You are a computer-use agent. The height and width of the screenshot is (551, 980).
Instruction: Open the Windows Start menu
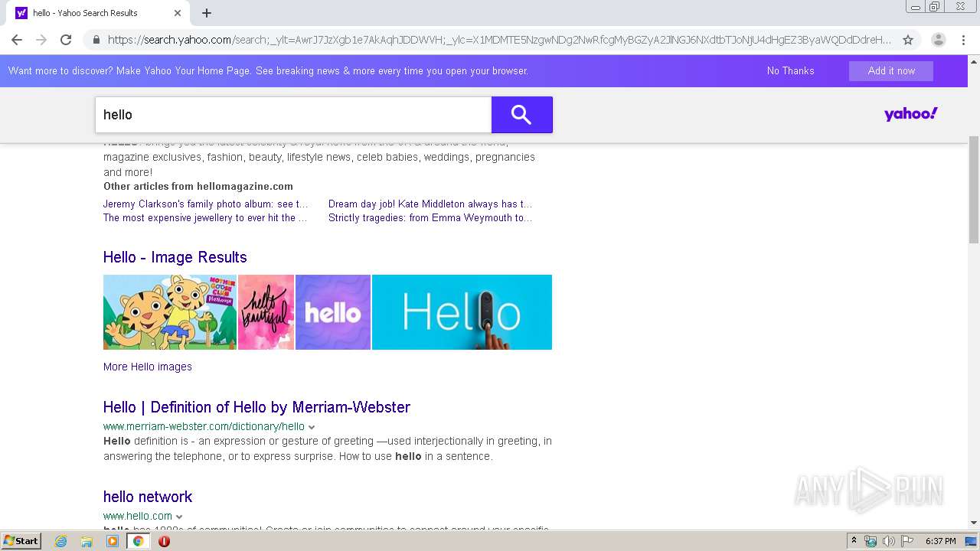click(21, 540)
